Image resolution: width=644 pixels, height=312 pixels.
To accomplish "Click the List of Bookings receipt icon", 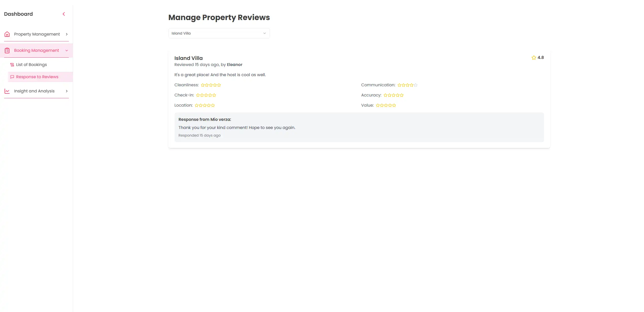I will [12, 65].
